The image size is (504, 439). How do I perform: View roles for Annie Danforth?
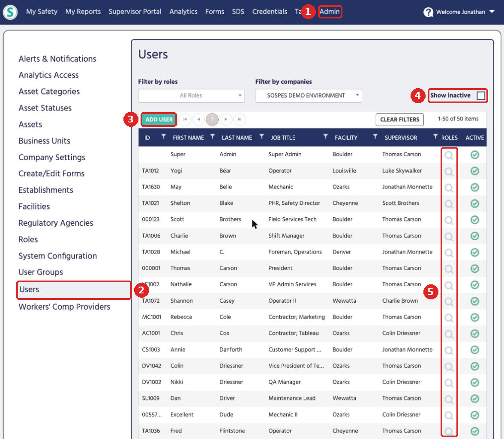coord(449,350)
